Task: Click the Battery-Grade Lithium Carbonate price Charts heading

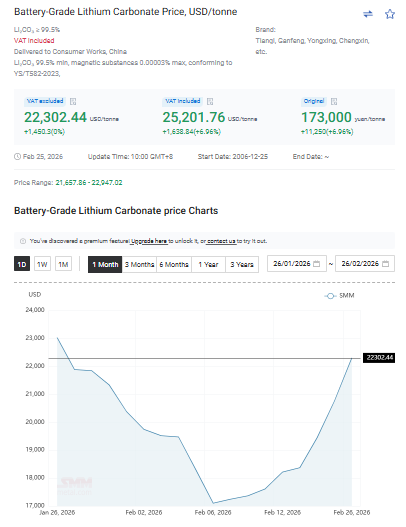Action: [116, 211]
